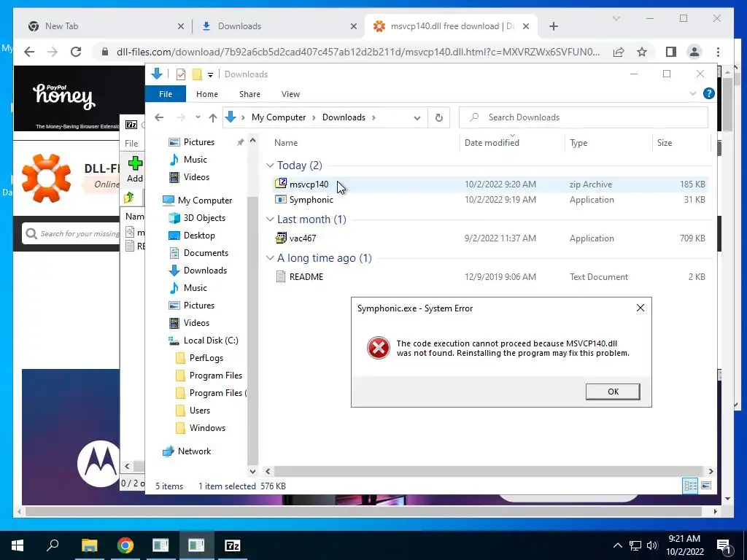Image resolution: width=747 pixels, height=560 pixels.
Task: Switch to details view layout icon
Action: (690, 486)
